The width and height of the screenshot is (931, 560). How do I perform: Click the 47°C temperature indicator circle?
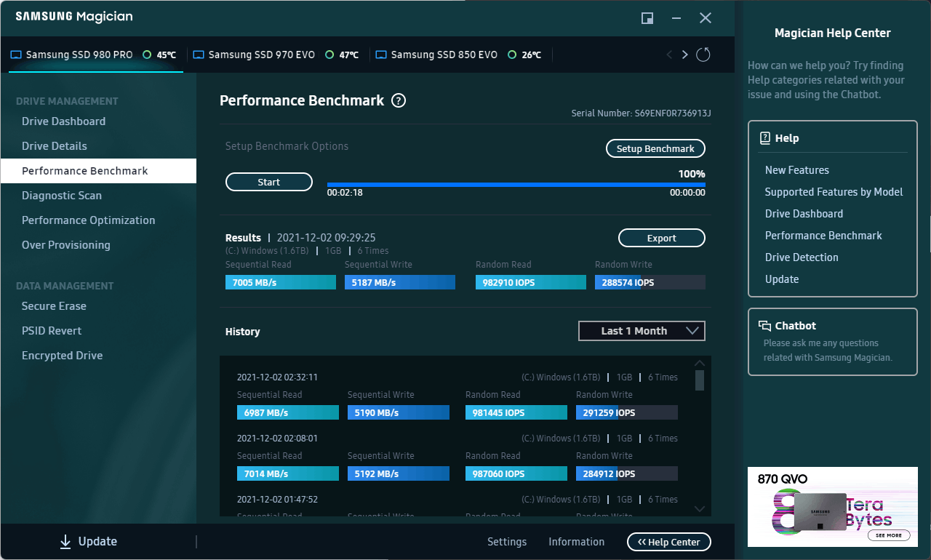(329, 55)
